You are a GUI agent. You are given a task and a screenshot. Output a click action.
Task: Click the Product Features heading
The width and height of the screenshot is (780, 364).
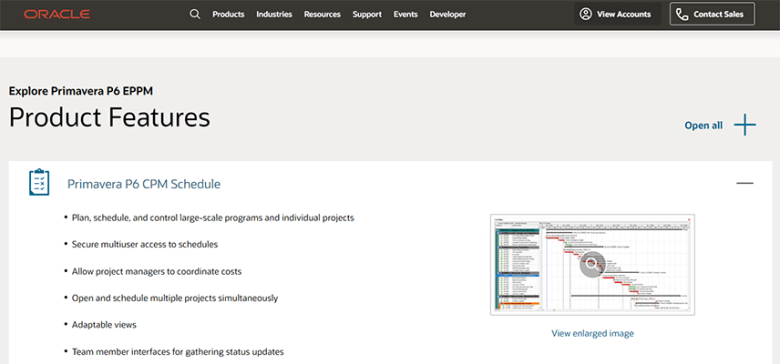click(109, 118)
